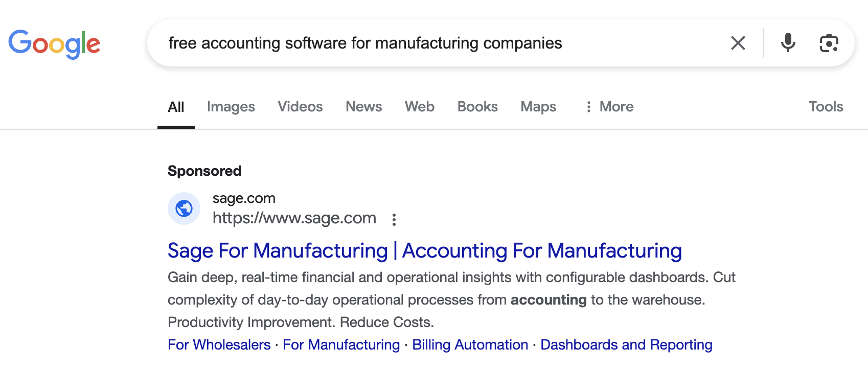Click the Dashboards and Reporting sitelink
Image resolution: width=868 pixels, height=371 pixels.
click(626, 344)
